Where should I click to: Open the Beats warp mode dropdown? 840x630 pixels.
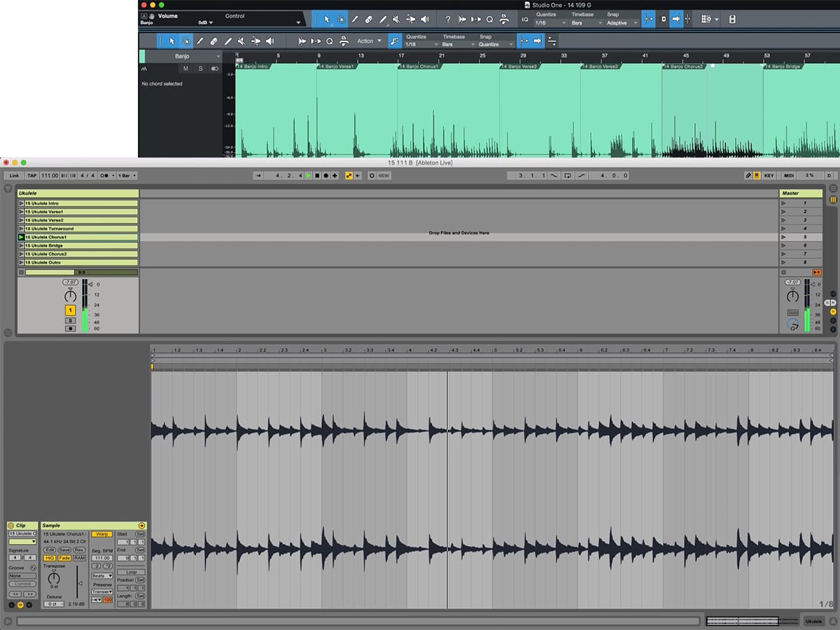pos(101,575)
